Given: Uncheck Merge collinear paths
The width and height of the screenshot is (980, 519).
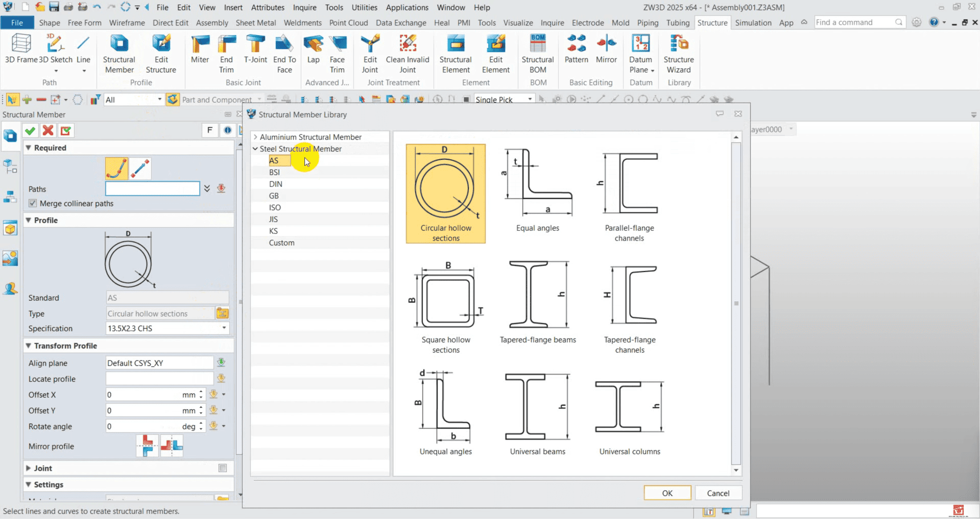Looking at the screenshot, I should point(33,204).
